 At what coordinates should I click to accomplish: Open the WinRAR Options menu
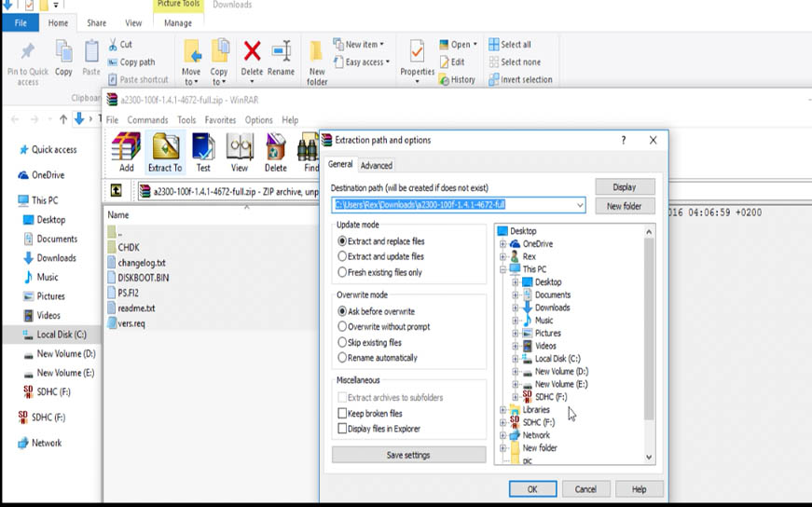(258, 120)
